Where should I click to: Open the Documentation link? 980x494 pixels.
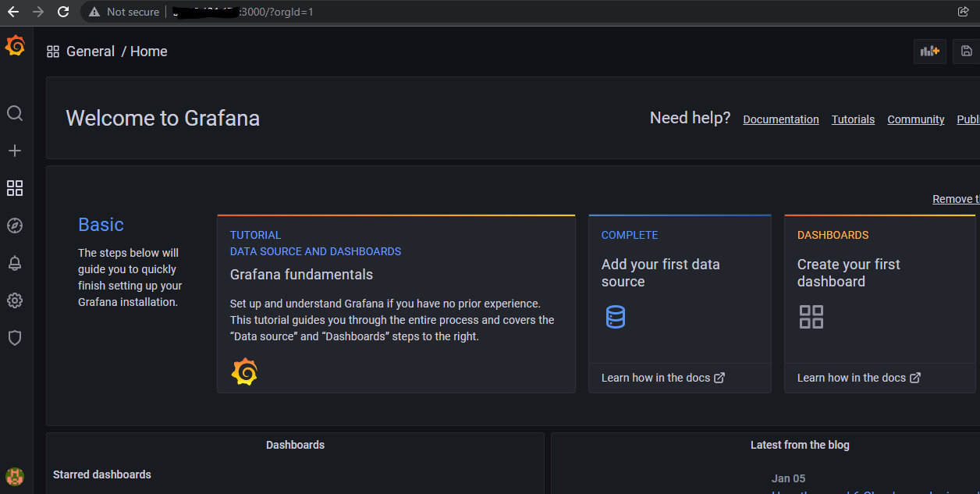pos(781,119)
